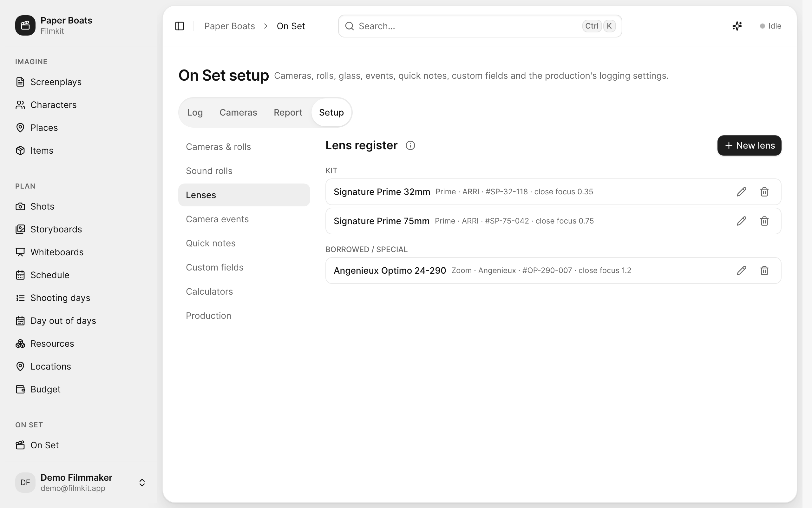Click the Lens register info icon
812x508 pixels.
[x=410, y=145]
